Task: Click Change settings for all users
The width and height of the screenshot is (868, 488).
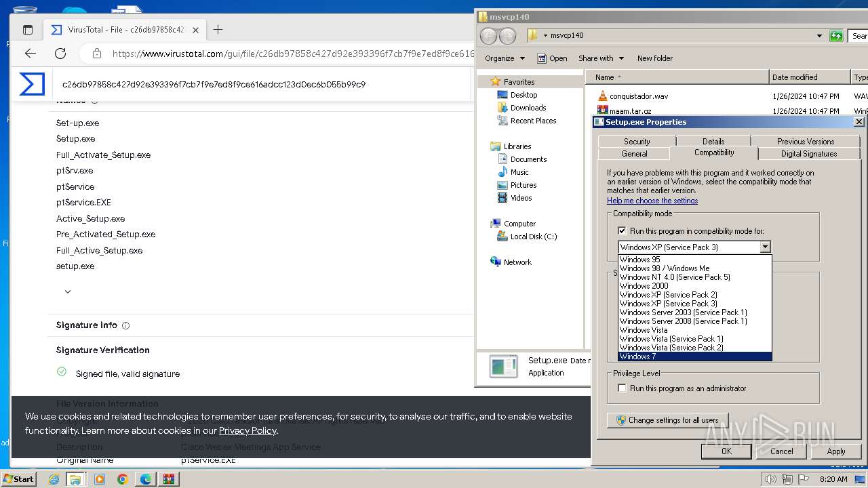Action: pyautogui.click(x=667, y=420)
